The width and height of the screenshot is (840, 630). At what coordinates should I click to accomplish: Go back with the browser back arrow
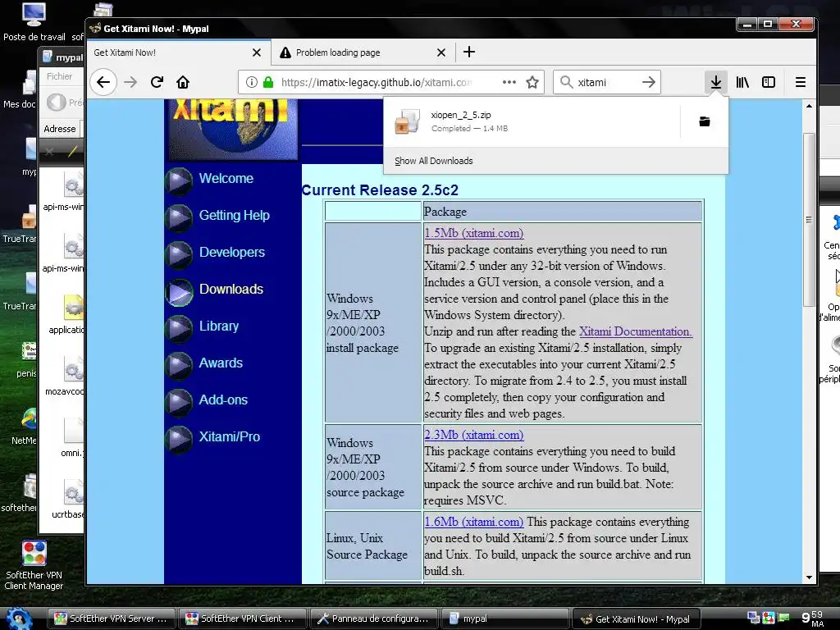[103, 82]
